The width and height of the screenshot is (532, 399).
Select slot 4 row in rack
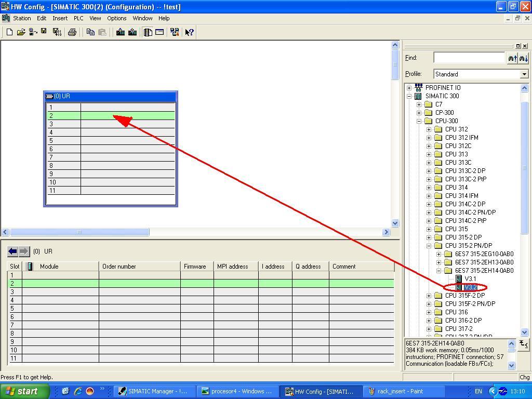click(111, 132)
